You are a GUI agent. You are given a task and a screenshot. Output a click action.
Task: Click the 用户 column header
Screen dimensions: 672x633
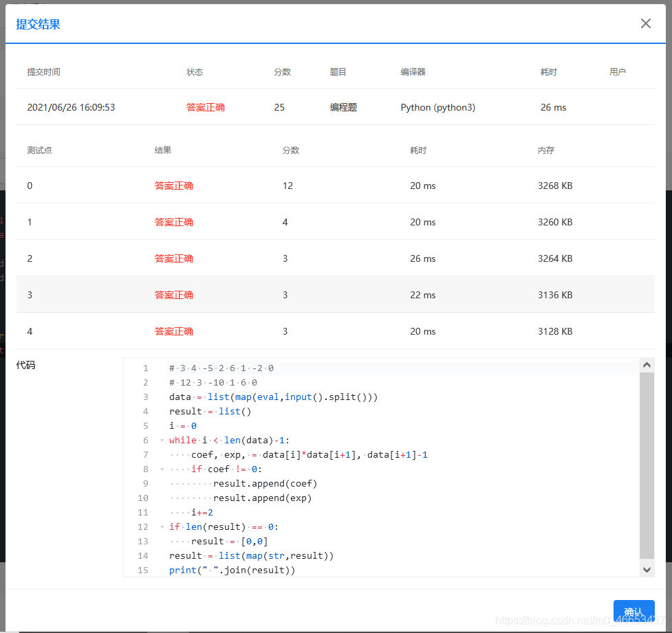[618, 72]
